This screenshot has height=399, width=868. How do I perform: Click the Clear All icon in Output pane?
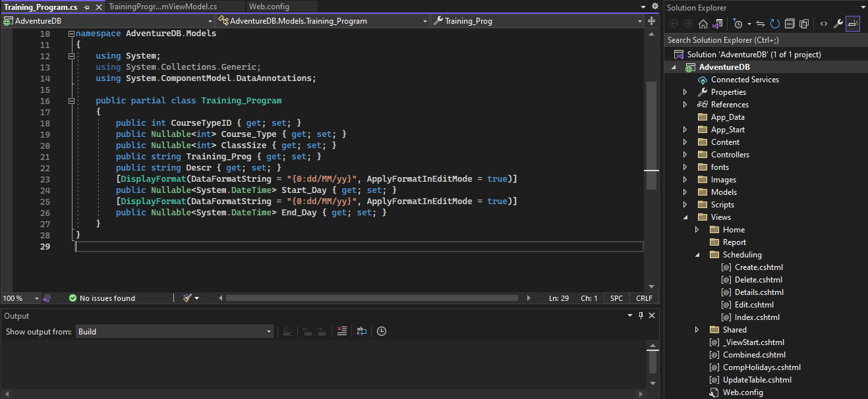(342, 331)
